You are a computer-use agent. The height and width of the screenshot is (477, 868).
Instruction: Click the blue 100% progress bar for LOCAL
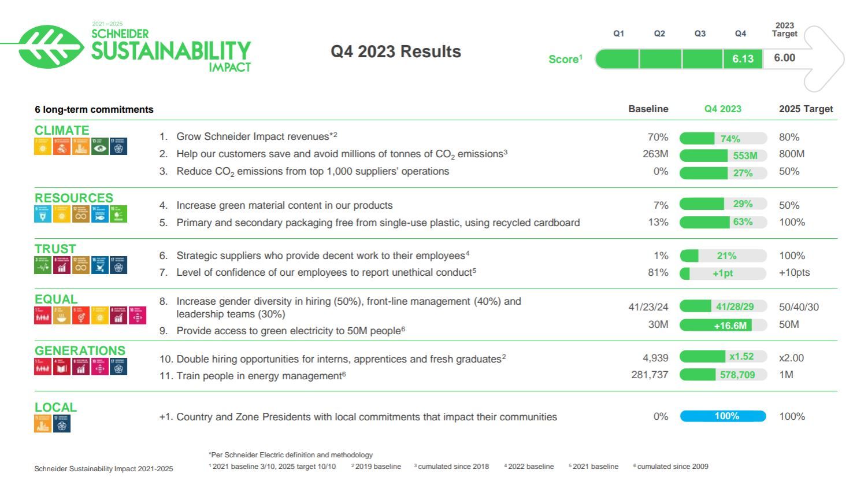pos(723,416)
